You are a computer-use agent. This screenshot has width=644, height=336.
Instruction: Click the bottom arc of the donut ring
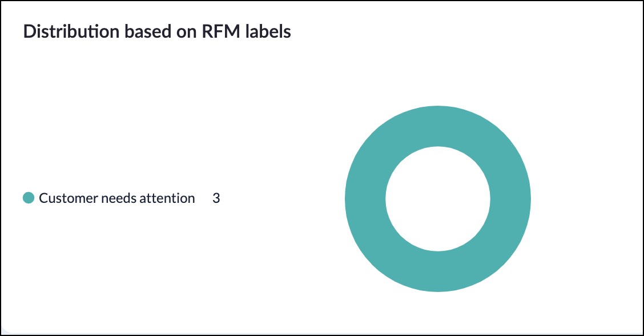tap(438, 271)
